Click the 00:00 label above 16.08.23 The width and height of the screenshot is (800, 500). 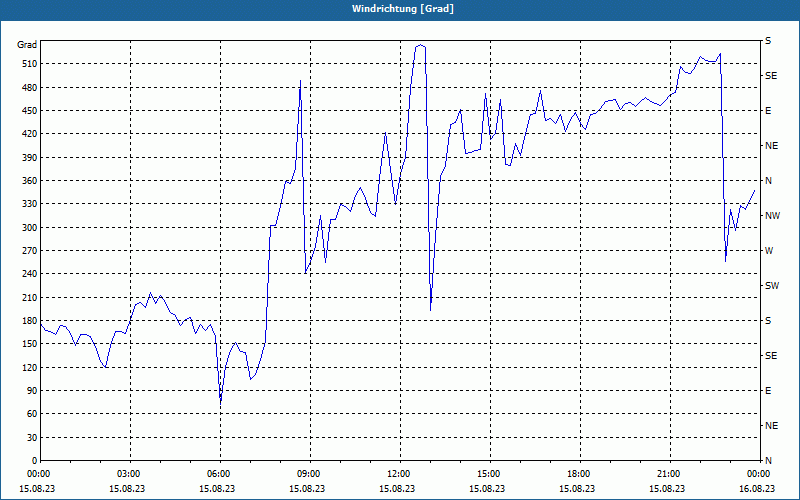[757, 473]
